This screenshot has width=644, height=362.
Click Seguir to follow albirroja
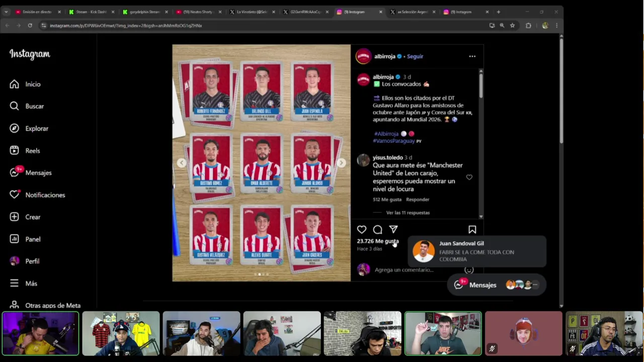[x=415, y=56]
